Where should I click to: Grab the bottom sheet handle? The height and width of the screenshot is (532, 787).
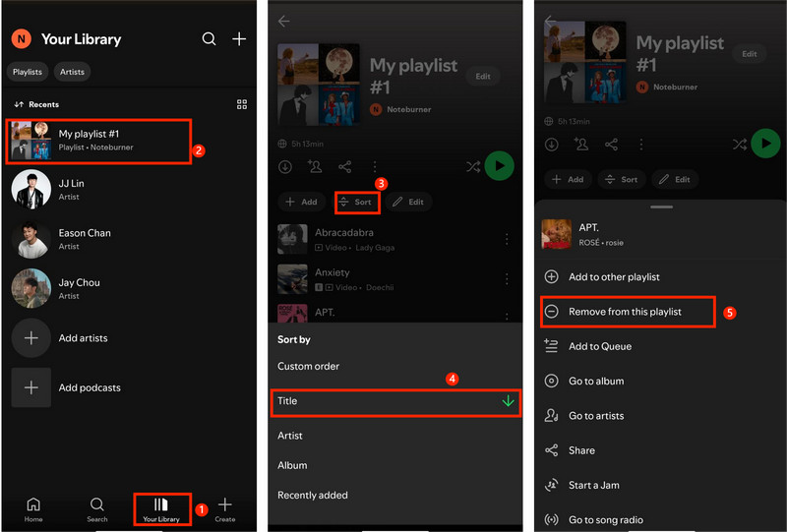pyautogui.click(x=661, y=207)
